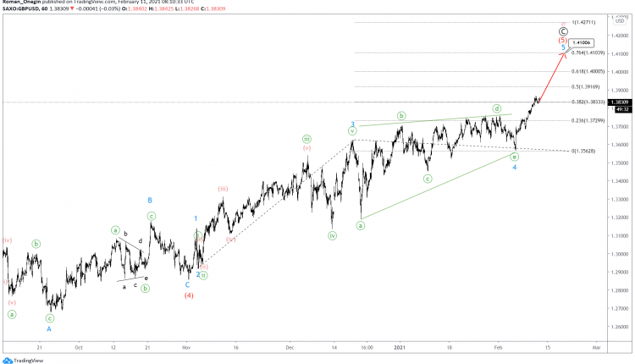This screenshot has height=364, width=635.
Task: Click the blue wave 1 label
Action: coord(196,218)
